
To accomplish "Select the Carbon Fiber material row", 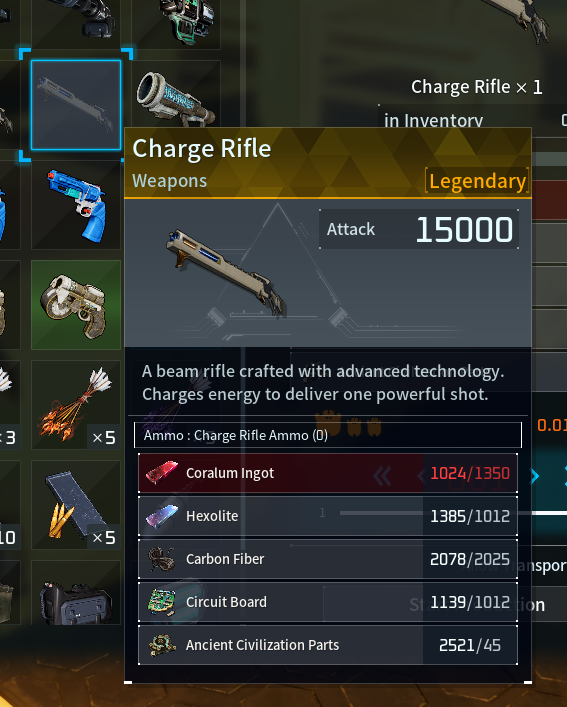I will [x=328, y=559].
